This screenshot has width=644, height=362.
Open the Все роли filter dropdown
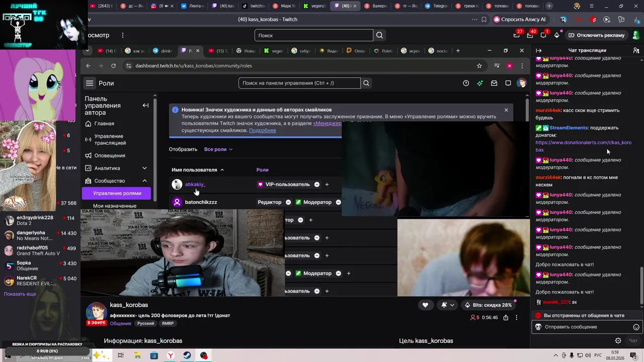[218, 149]
